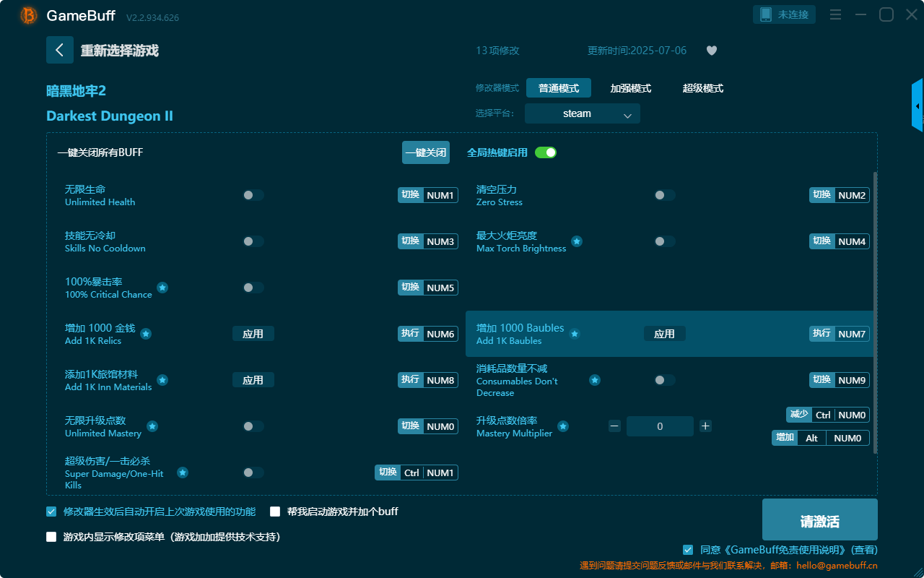This screenshot has height=578, width=924.
Task: Click the Mastery Multiplier value field
Action: click(660, 426)
